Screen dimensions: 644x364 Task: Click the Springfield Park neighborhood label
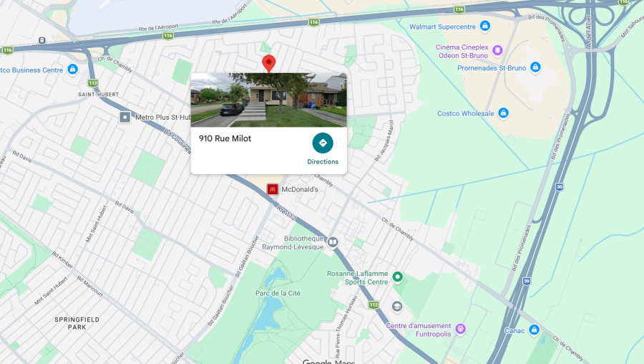(77, 323)
